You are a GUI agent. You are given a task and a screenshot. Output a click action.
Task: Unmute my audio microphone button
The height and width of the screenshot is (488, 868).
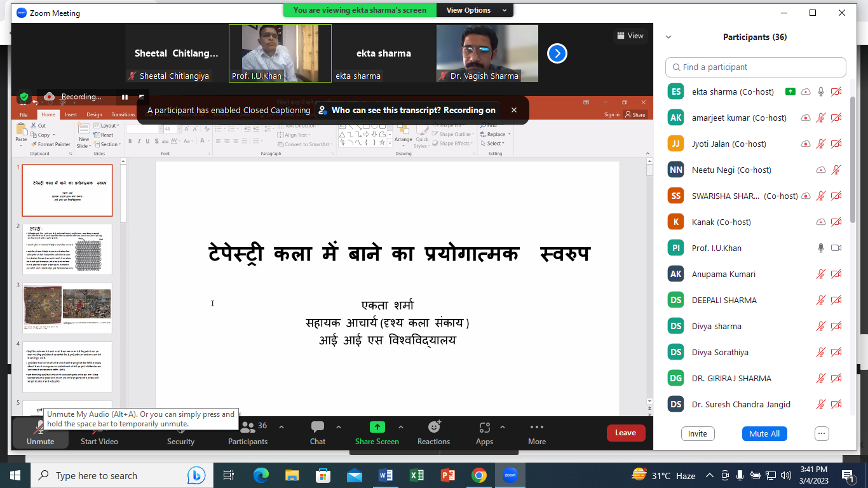coord(40,432)
